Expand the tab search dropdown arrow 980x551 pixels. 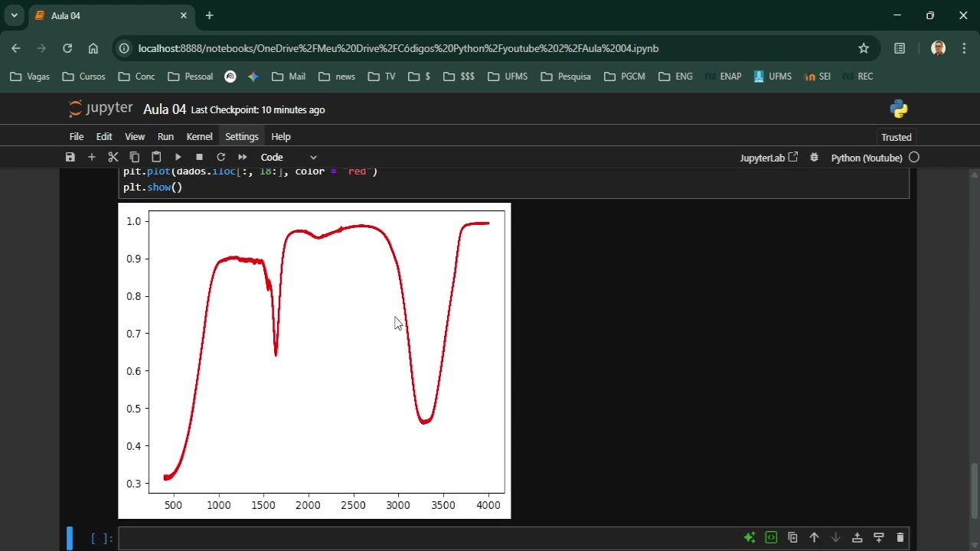click(14, 15)
